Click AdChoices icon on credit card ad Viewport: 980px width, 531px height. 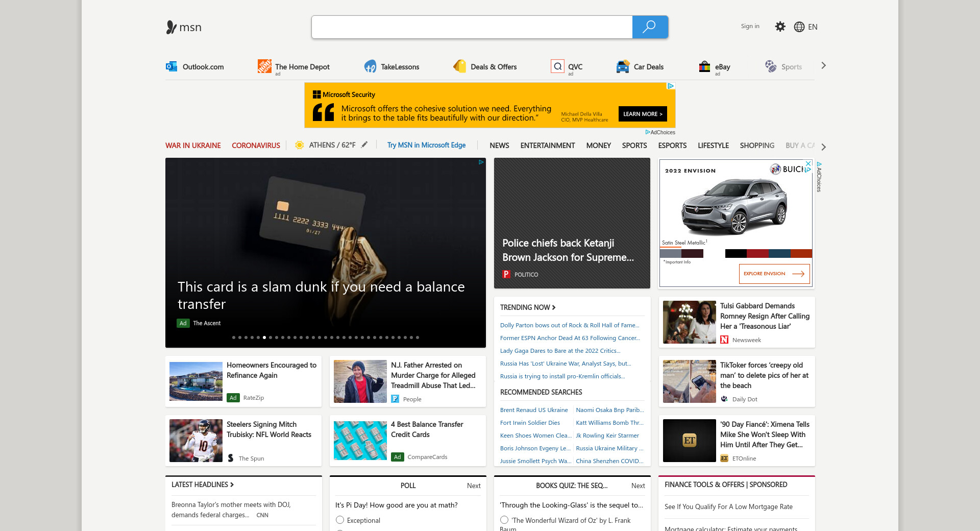pos(481,162)
